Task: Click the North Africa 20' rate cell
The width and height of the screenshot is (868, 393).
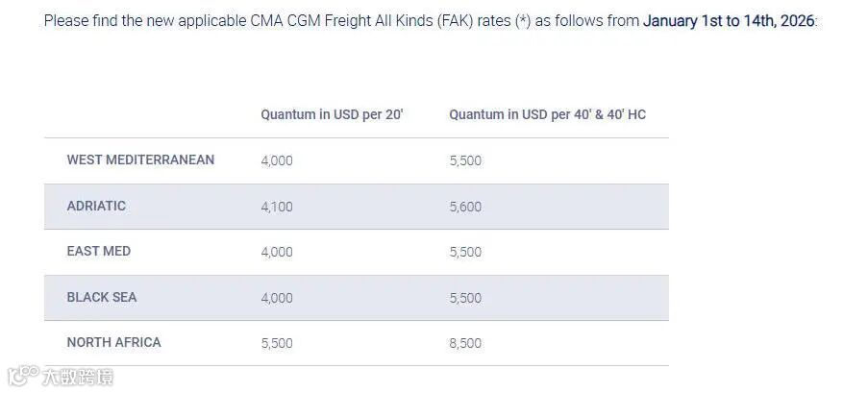Action: point(277,343)
